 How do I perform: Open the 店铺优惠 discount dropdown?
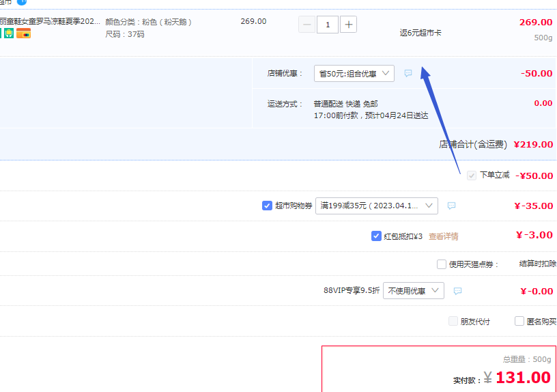pyautogui.click(x=354, y=74)
